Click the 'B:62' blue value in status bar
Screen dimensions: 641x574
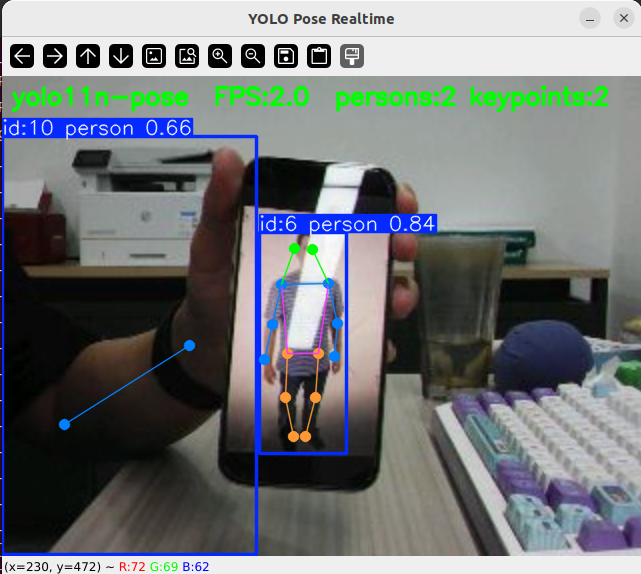point(196,567)
